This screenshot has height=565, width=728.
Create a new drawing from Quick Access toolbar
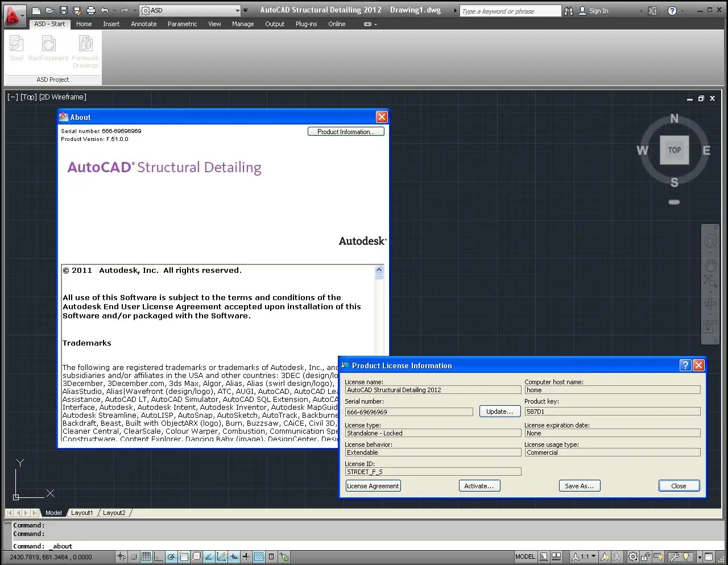click(36, 11)
